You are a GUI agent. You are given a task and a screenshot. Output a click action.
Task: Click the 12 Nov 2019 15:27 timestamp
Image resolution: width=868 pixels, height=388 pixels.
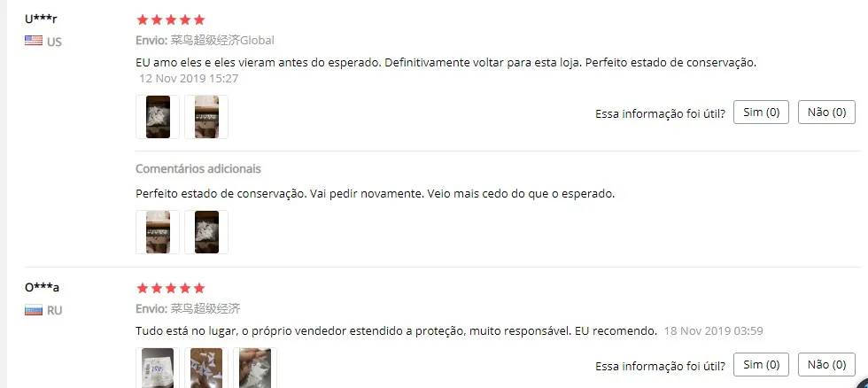coord(189,79)
